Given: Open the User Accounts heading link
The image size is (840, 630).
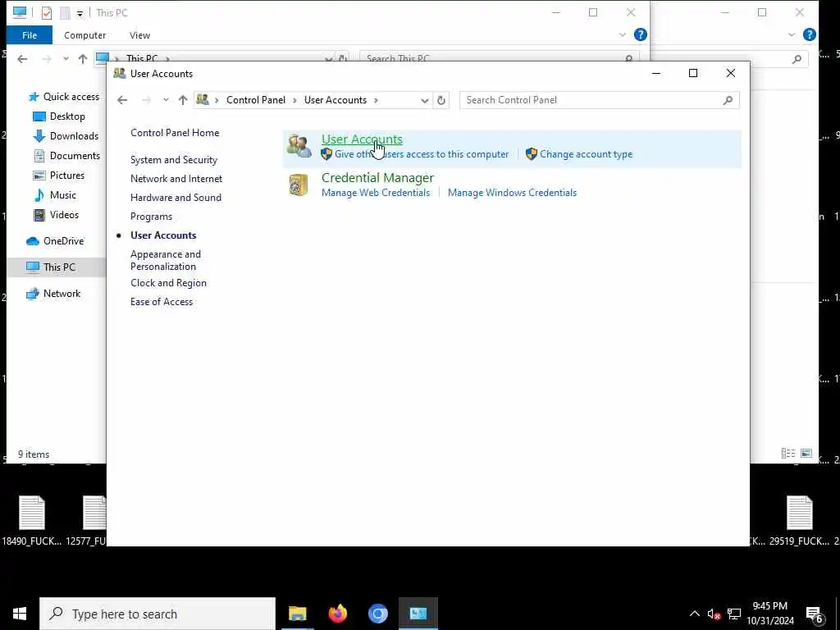Looking at the screenshot, I should coord(362,139).
